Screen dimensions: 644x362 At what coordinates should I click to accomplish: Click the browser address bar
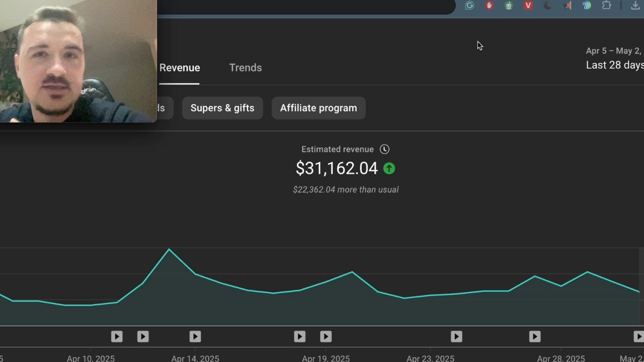click(306, 7)
